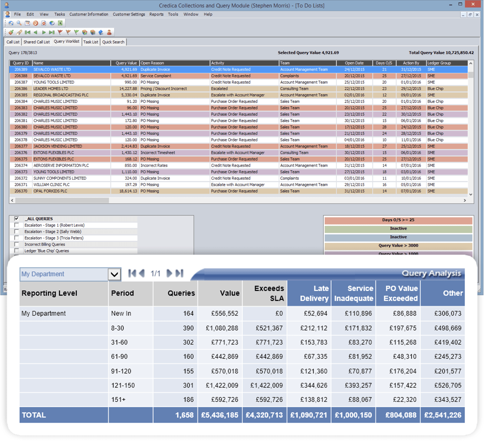Switch to the Task List tab
This screenshot has width=484, height=448.
click(90, 42)
